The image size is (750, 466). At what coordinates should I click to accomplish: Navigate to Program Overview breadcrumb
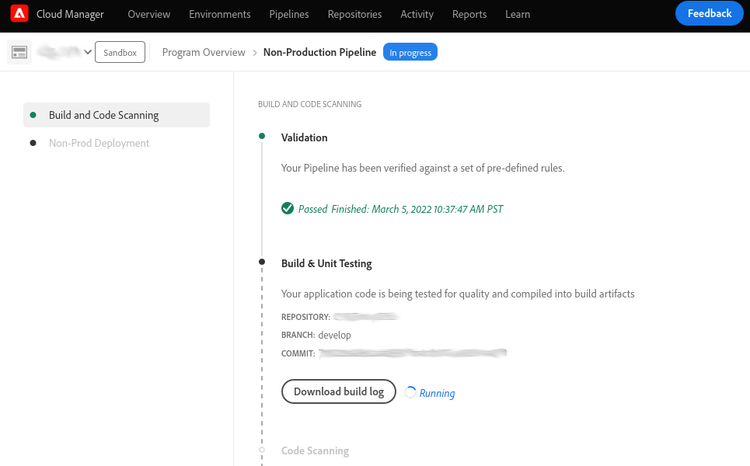click(x=204, y=52)
